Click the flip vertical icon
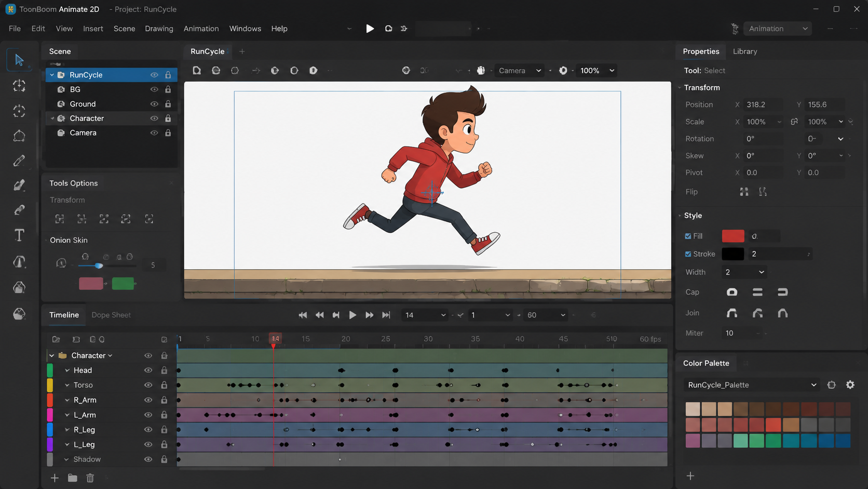The height and width of the screenshot is (489, 868). coord(763,192)
